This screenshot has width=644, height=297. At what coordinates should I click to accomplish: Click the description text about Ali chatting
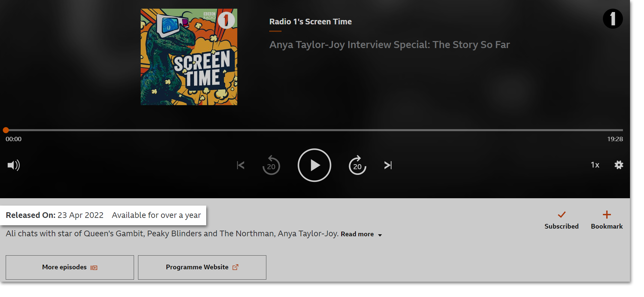tap(172, 234)
